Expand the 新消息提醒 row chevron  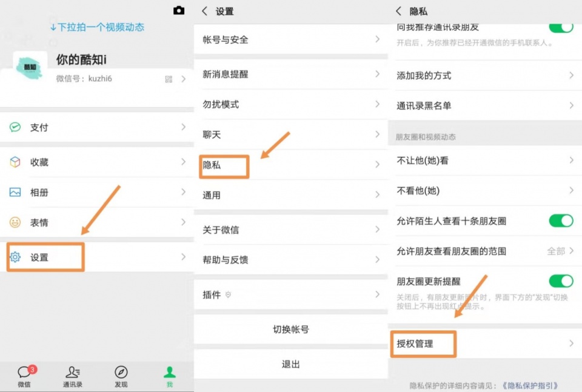[378, 74]
